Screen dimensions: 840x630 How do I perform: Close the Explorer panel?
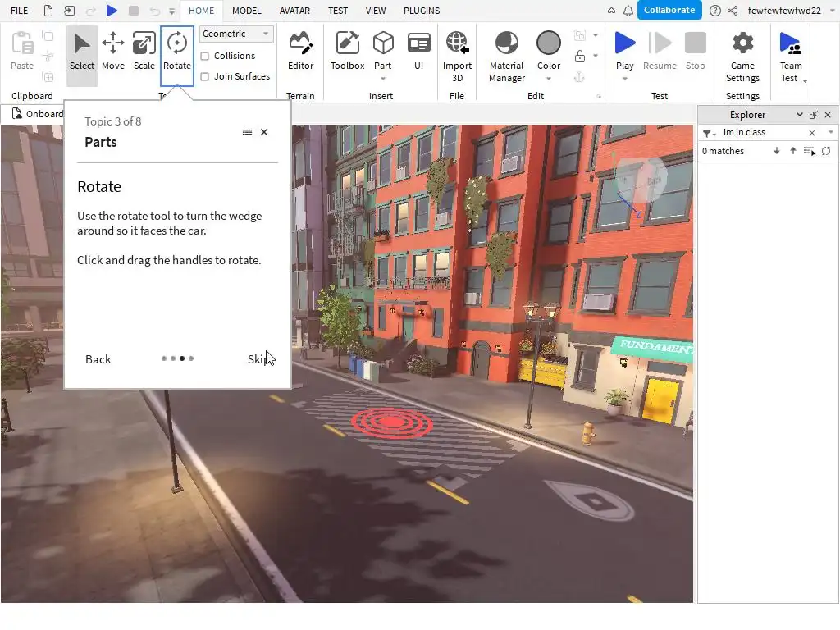pos(828,115)
